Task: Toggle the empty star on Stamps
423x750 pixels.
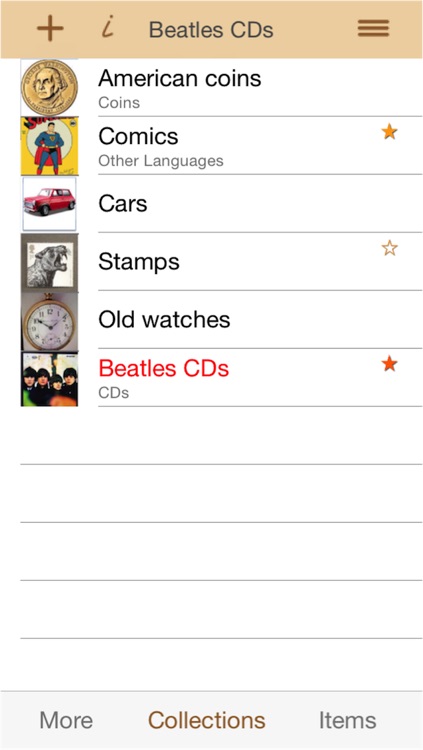Action: 390,248
